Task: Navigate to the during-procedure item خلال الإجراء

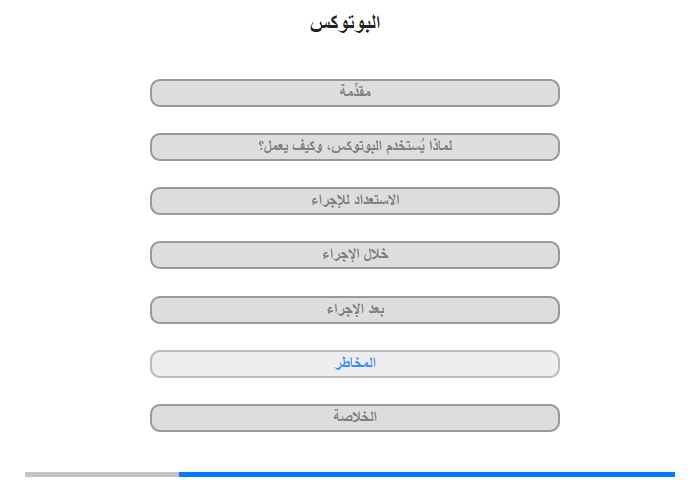Action: tap(355, 254)
